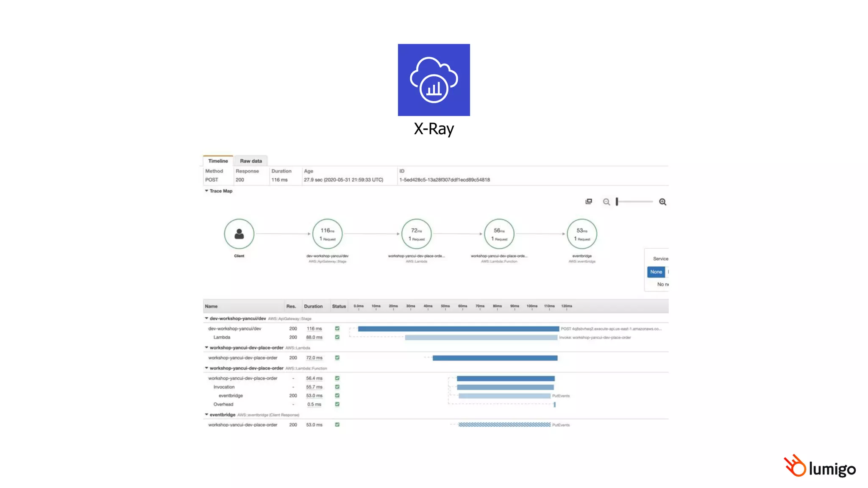Image resolution: width=868 pixels, height=488 pixels.
Task: Click the trace map window icon
Action: tap(589, 202)
